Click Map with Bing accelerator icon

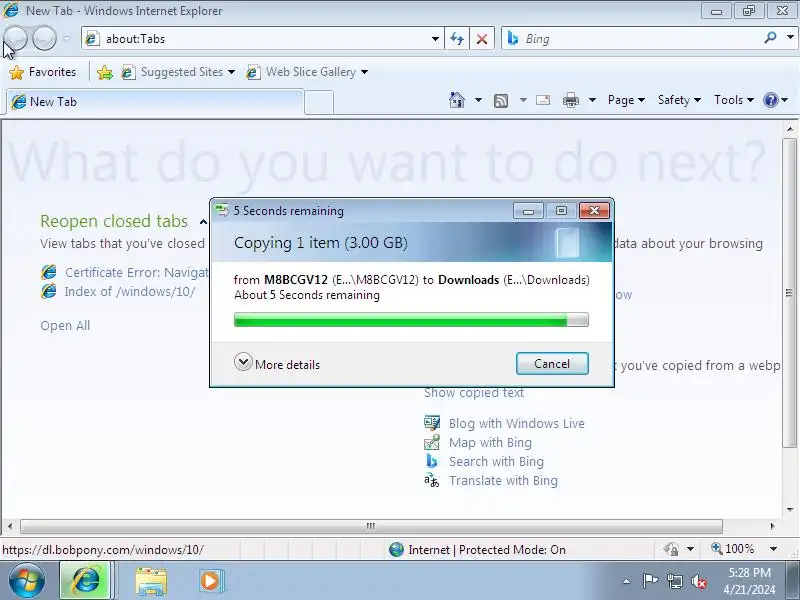coord(432,442)
